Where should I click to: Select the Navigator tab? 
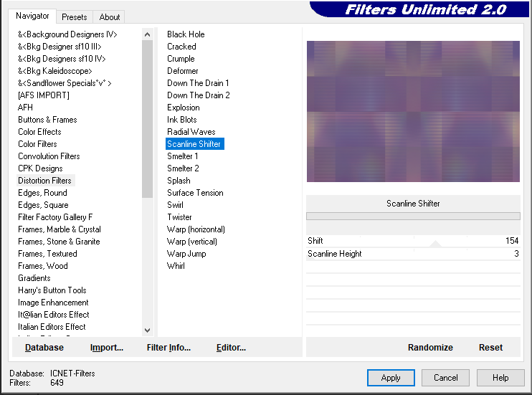coord(32,16)
